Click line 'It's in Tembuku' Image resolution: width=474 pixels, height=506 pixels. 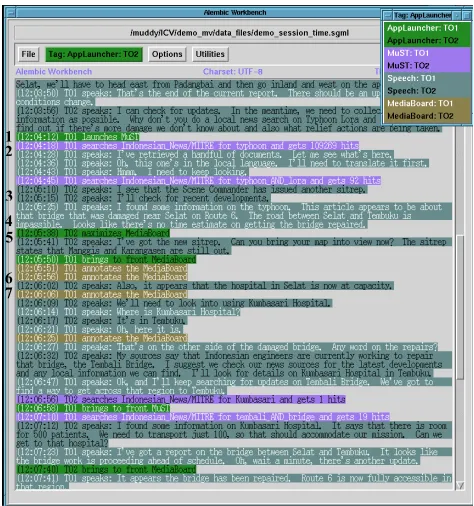[x=102, y=321]
